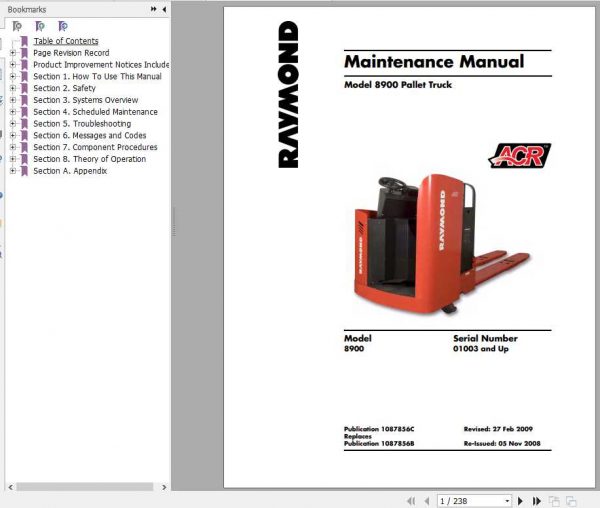Click the pallet truck photo
The image size is (600, 508).
pos(441,244)
